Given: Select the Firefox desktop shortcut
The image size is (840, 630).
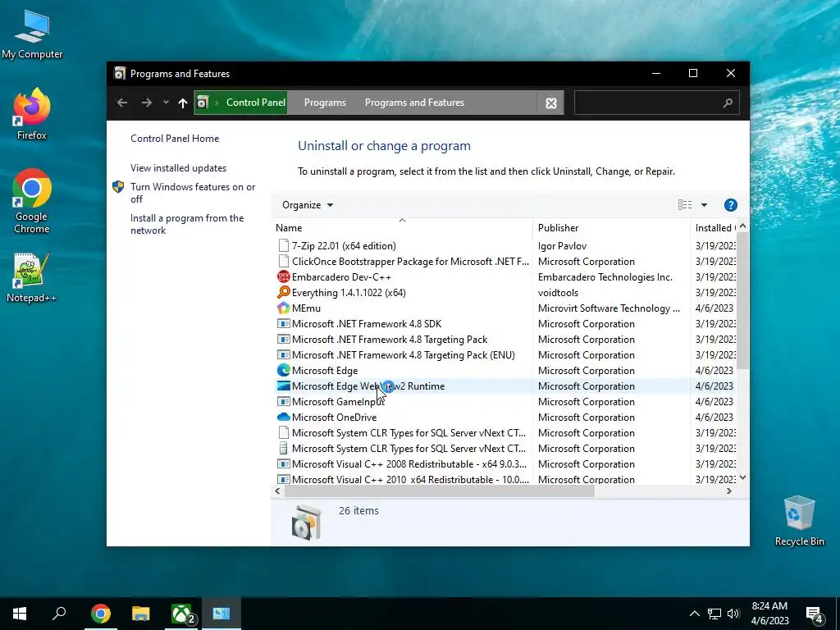Looking at the screenshot, I should pyautogui.click(x=32, y=115).
